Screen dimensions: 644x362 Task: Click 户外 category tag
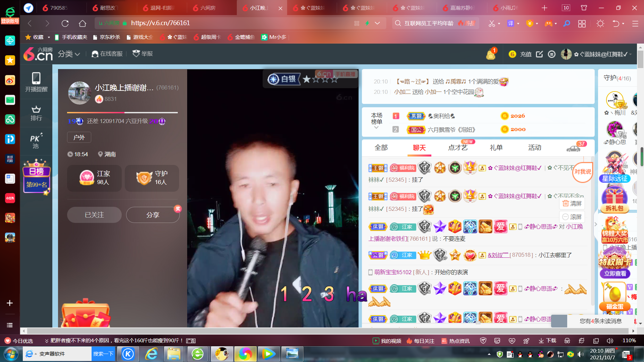pyautogui.click(x=79, y=137)
